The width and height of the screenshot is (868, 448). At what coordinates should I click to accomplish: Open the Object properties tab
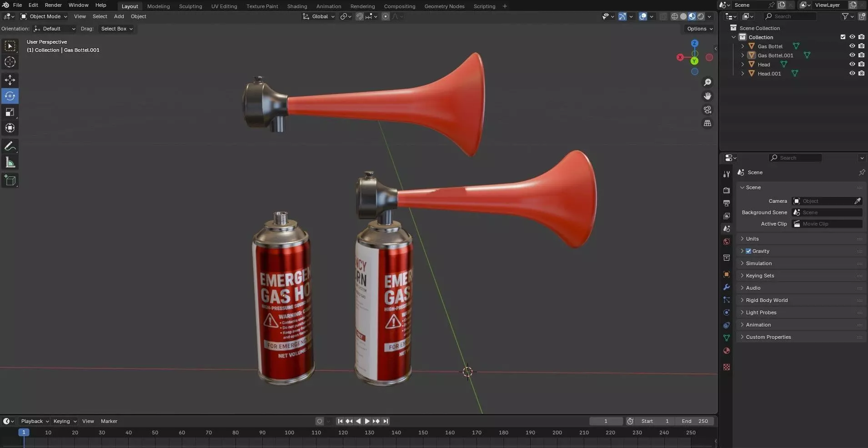(727, 274)
